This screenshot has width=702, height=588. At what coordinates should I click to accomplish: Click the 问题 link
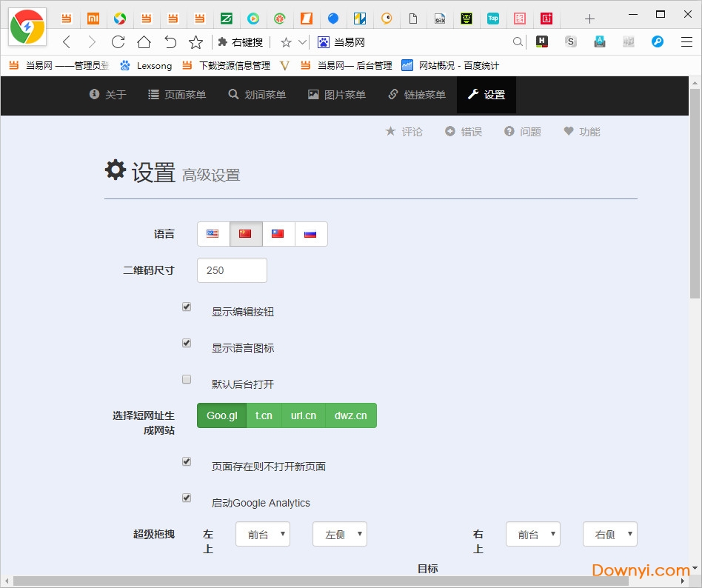coord(523,132)
